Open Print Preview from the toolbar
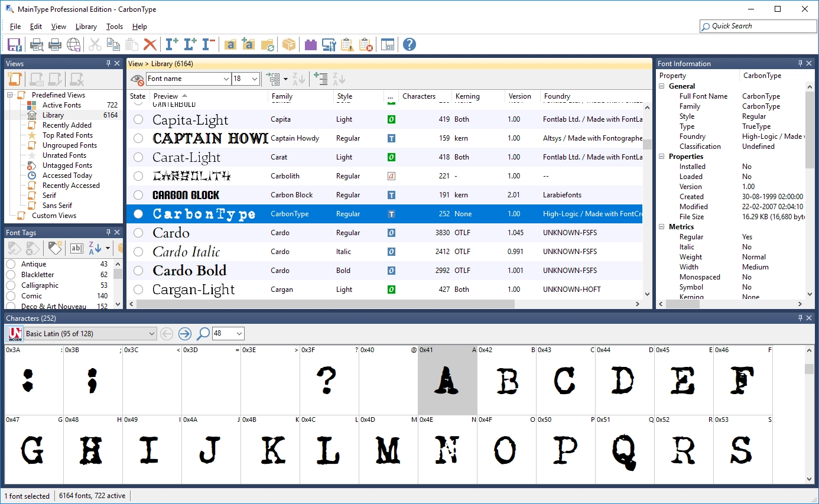Viewport: 819px width, 504px height. click(37, 44)
